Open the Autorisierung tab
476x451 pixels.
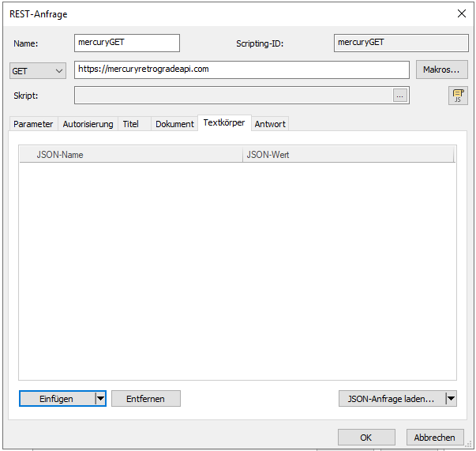[x=88, y=124]
